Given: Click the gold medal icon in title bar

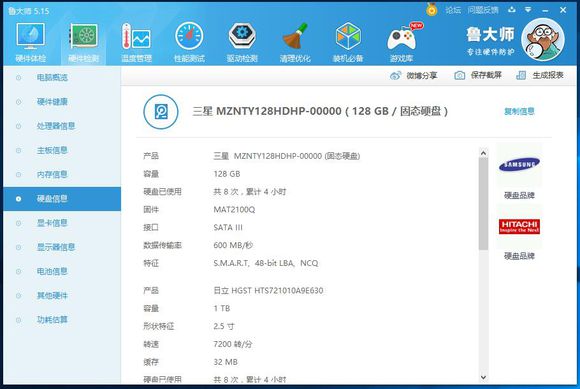Looking at the screenshot, I should [x=431, y=9].
